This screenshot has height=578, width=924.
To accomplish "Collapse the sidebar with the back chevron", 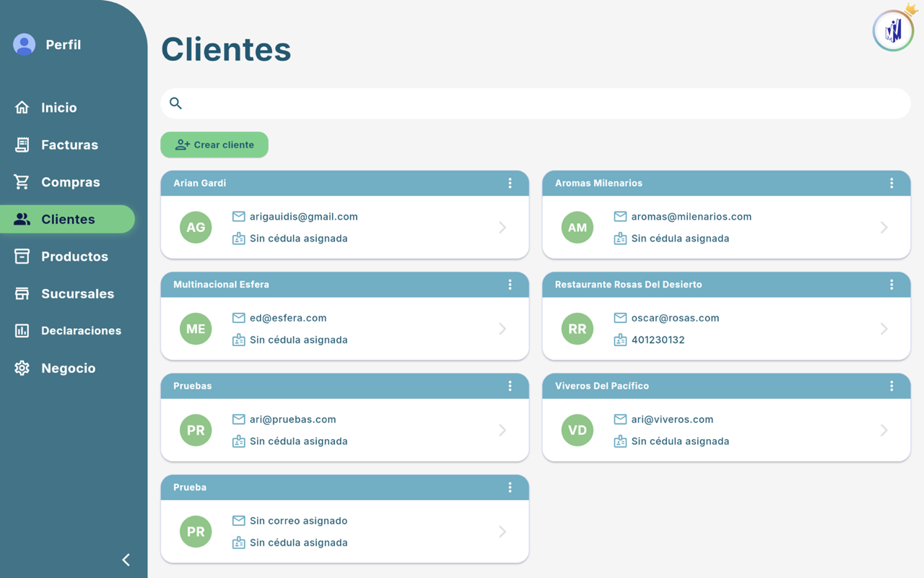I will click(x=126, y=560).
